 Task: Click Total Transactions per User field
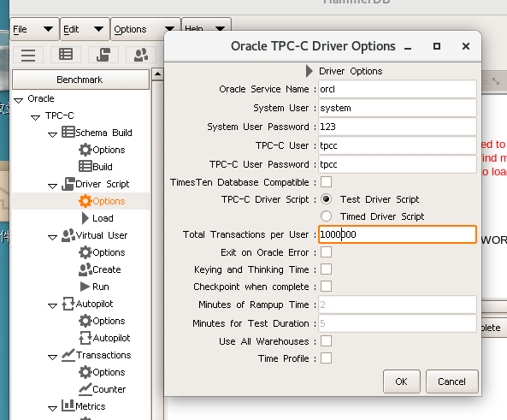[x=397, y=234]
